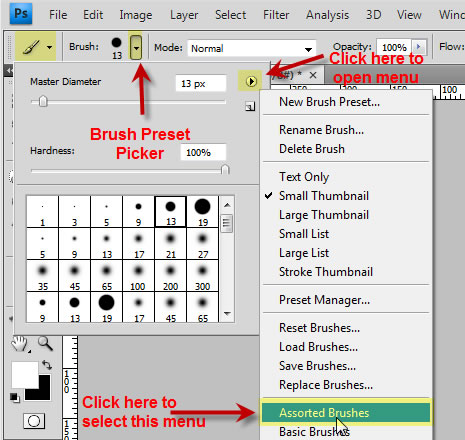Switch to Large Thumbnail view

[x=324, y=215]
